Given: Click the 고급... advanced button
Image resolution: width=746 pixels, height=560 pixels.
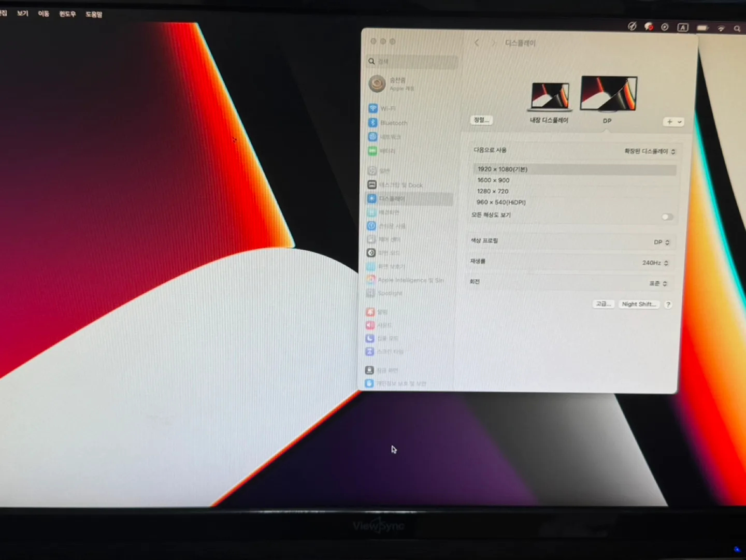Looking at the screenshot, I should coord(604,304).
